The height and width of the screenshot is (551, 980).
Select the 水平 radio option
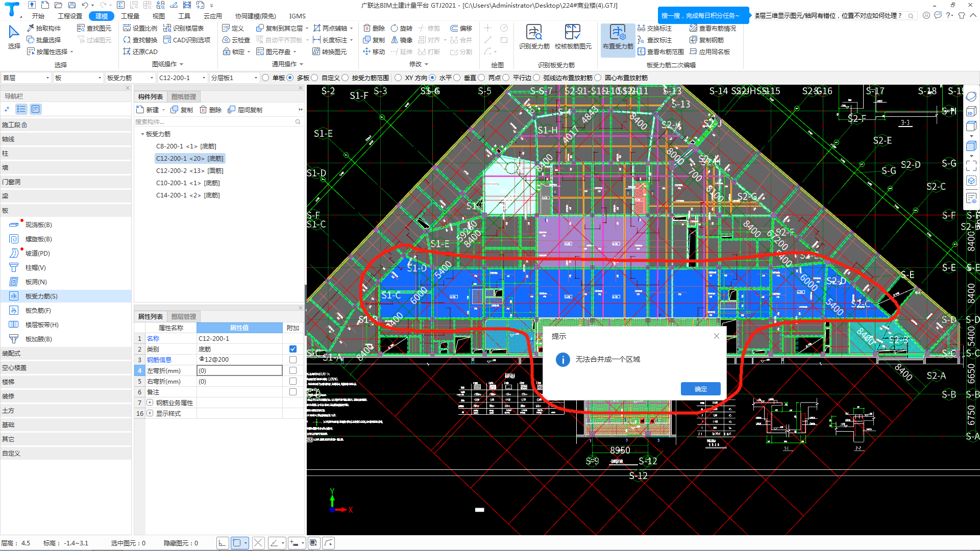click(x=432, y=78)
